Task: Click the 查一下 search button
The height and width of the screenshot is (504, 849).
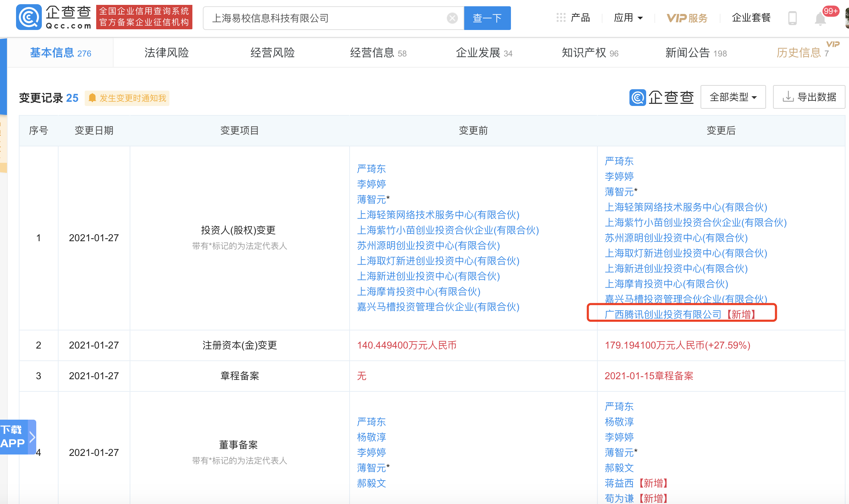Action: tap(487, 18)
